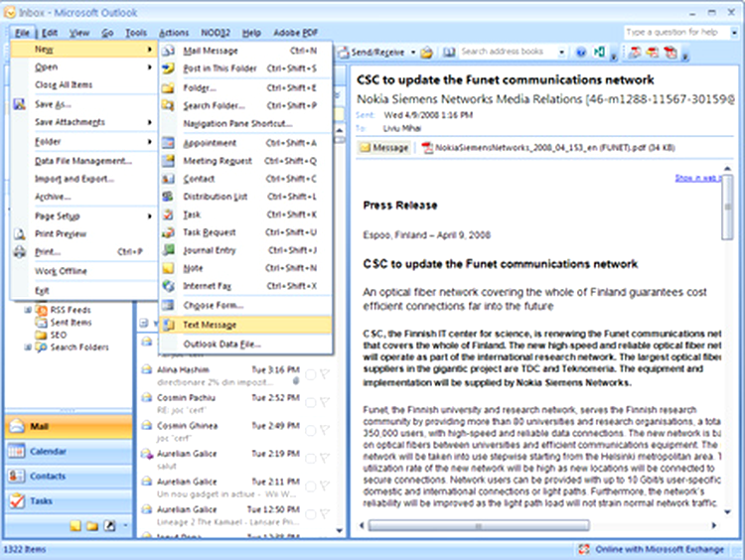Viewport: 745px width, 560px height.
Task: Click the reading pane horizontal scrollbar thumb
Action: (479, 525)
